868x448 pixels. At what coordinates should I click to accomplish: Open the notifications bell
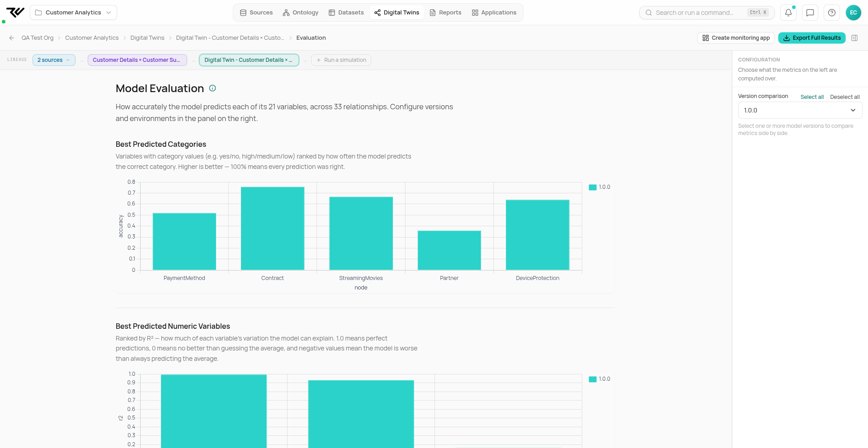[x=788, y=13]
